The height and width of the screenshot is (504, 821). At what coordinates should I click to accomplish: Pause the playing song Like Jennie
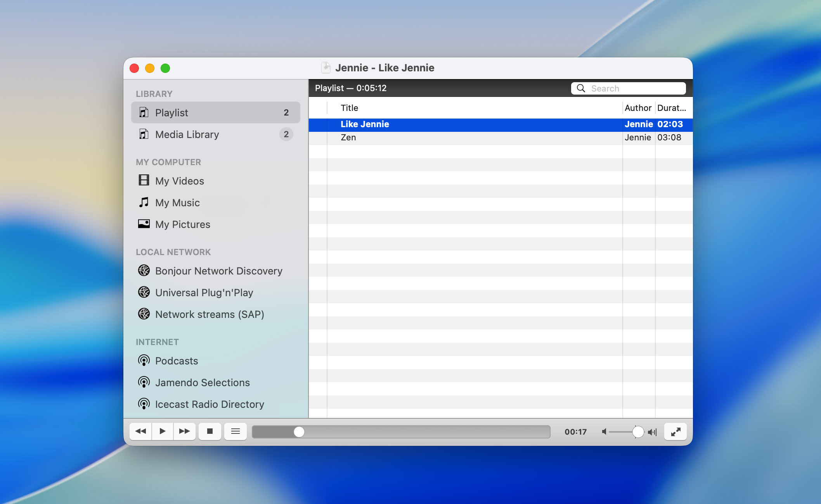tap(163, 431)
